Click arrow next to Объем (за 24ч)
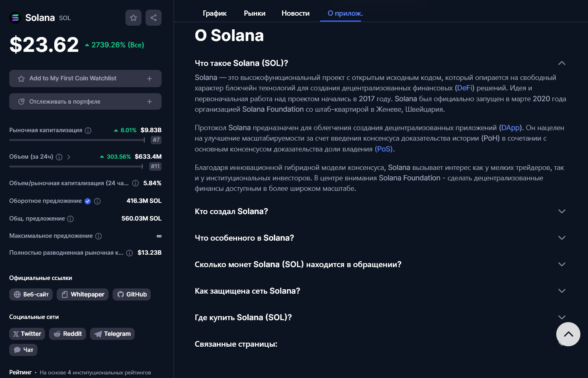588x378 pixels. 69,157
